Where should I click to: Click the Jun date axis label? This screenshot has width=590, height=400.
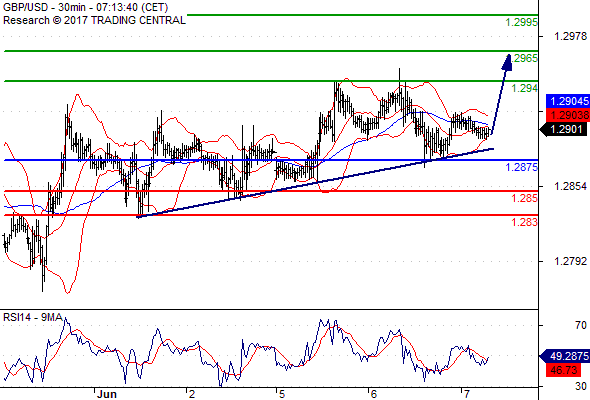(106, 394)
